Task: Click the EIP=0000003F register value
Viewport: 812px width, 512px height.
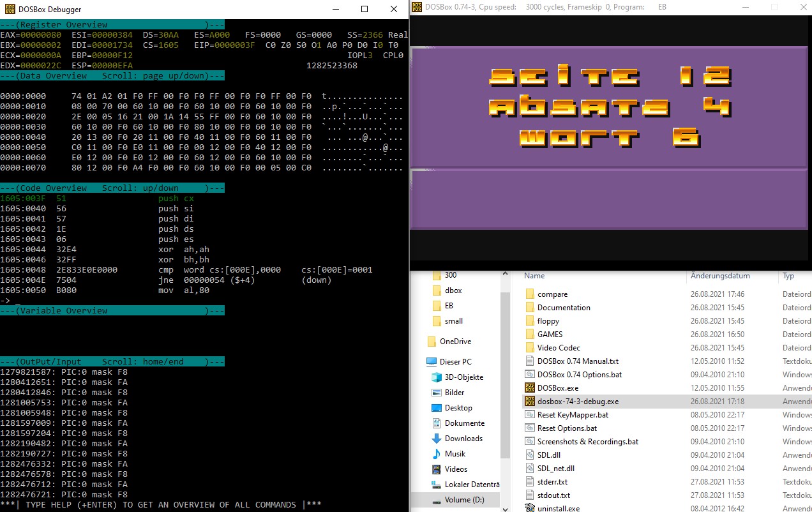Action: coord(225,45)
